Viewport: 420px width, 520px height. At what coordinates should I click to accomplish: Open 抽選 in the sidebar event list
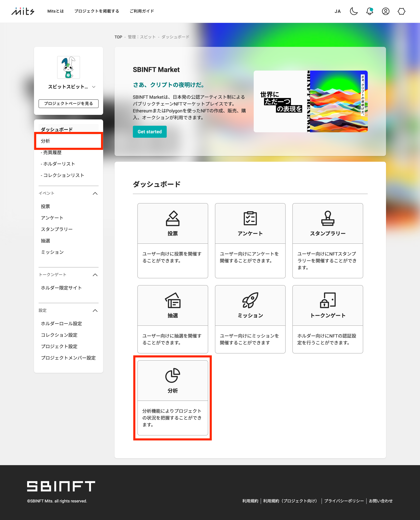(x=45, y=241)
